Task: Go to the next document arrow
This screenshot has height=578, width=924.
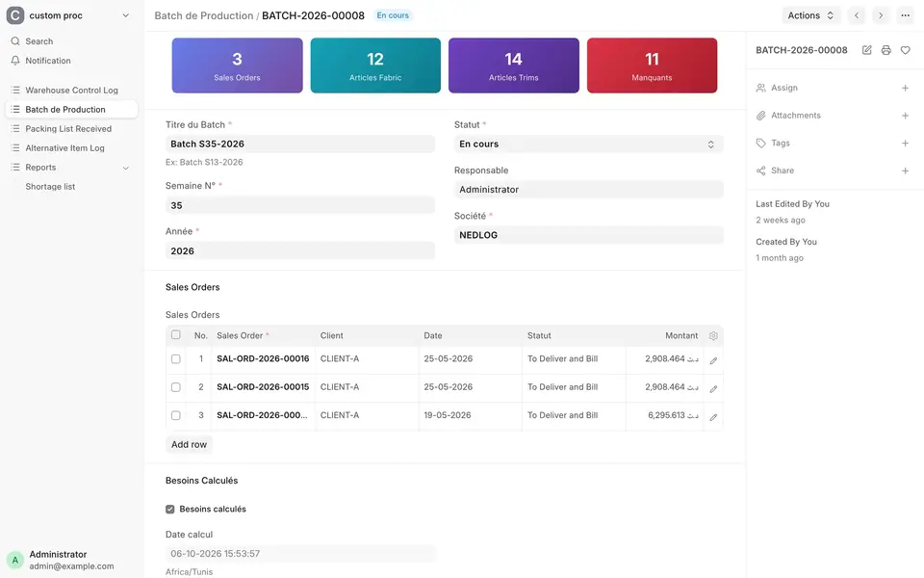Action: click(881, 15)
